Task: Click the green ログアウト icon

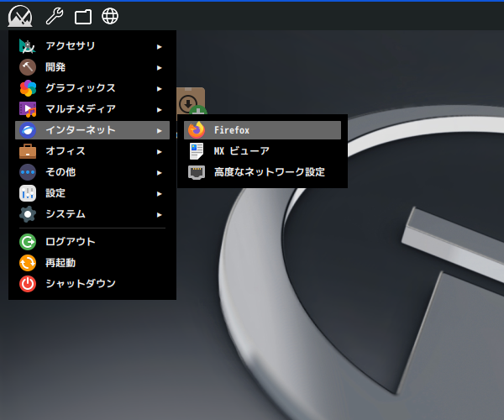Action: (28, 242)
